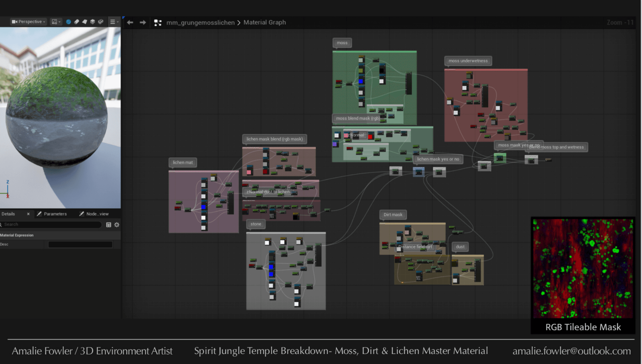Switch to the Node...view tab

(x=94, y=214)
